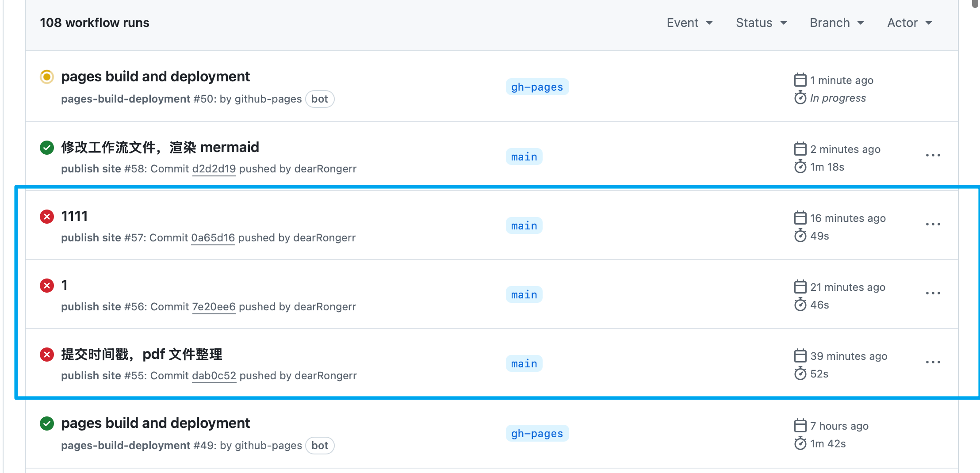Open commit link d2d2d19

pyautogui.click(x=214, y=169)
